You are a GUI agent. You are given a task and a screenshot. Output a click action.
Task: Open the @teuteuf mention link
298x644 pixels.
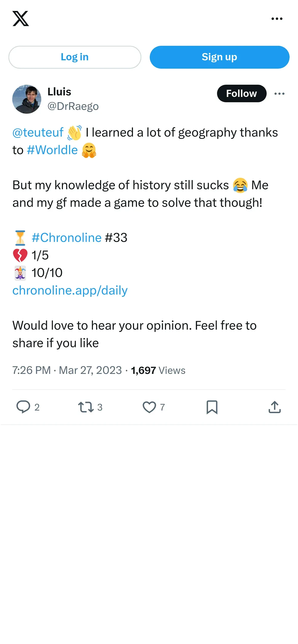[38, 133]
